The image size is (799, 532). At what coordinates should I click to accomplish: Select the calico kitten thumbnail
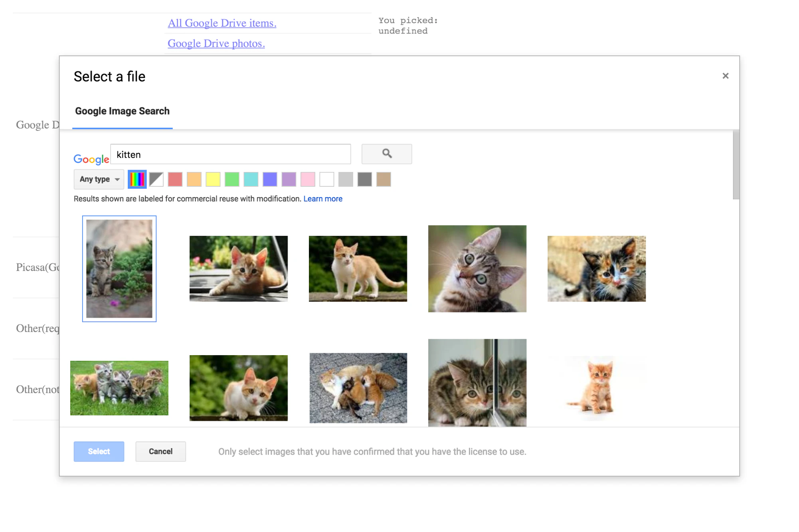[597, 269]
